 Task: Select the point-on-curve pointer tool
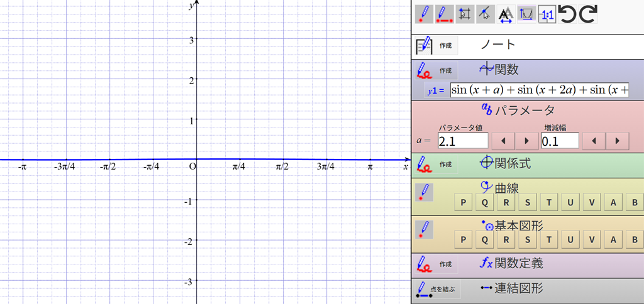[485, 14]
